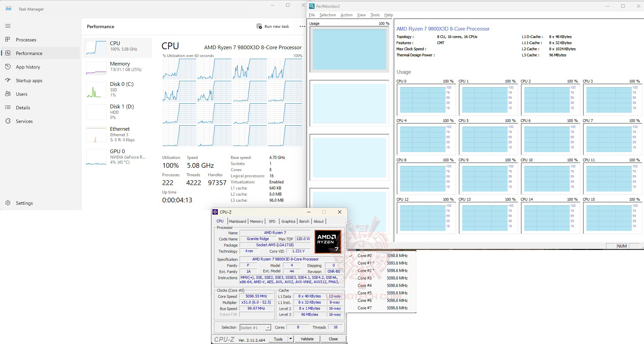Screen dimensions: 644x344
Task: Click the Task Manager app icon in title bar
Action: (8, 8)
